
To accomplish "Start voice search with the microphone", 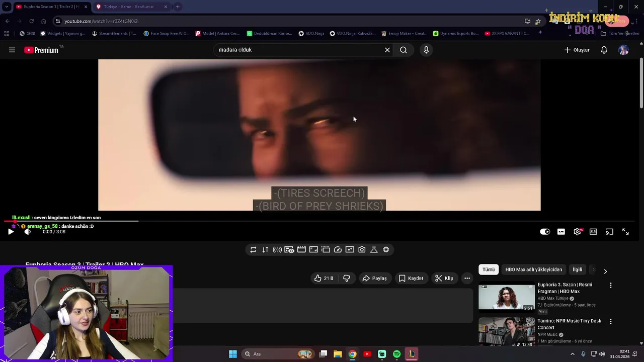I will point(426,50).
